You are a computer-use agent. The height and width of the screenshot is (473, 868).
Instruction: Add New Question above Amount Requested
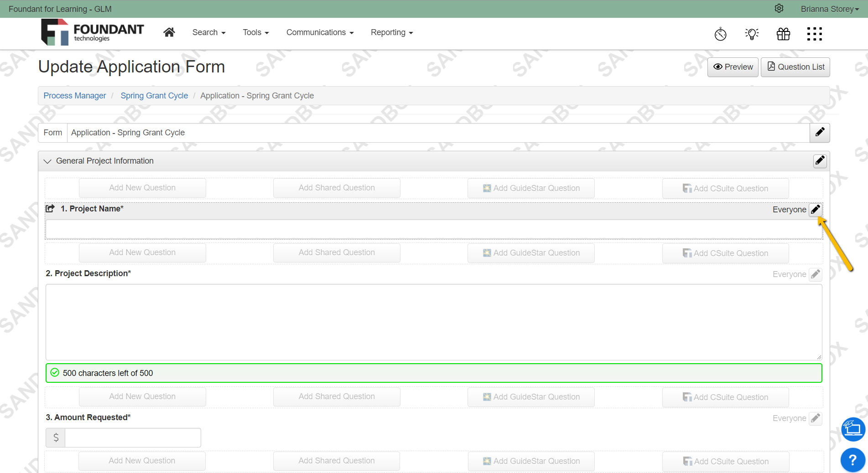click(142, 396)
